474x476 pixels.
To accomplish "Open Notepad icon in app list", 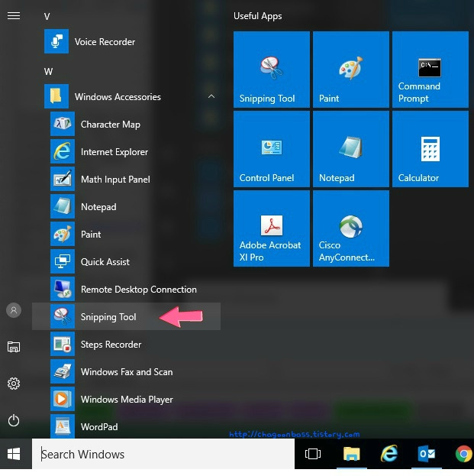I will click(63, 206).
